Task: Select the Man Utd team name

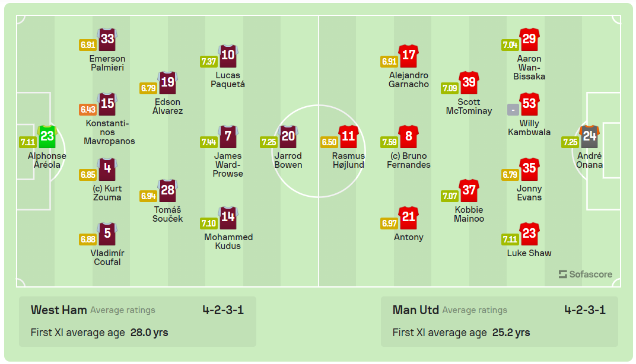Action: click(x=415, y=310)
